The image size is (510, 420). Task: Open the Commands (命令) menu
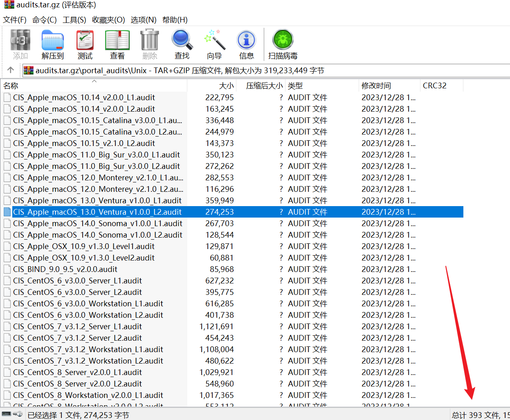click(x=45, y=20)
